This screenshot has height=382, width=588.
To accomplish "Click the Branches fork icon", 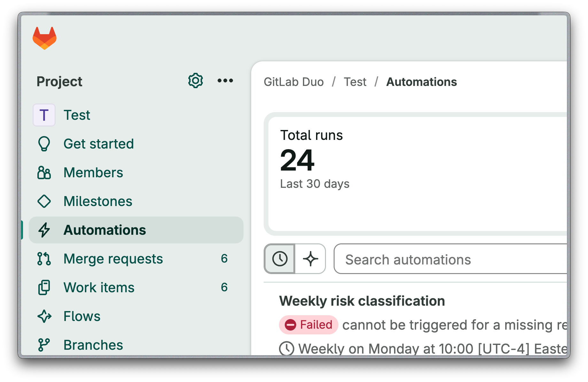I will pyautogui.click(x=44, y=345).
